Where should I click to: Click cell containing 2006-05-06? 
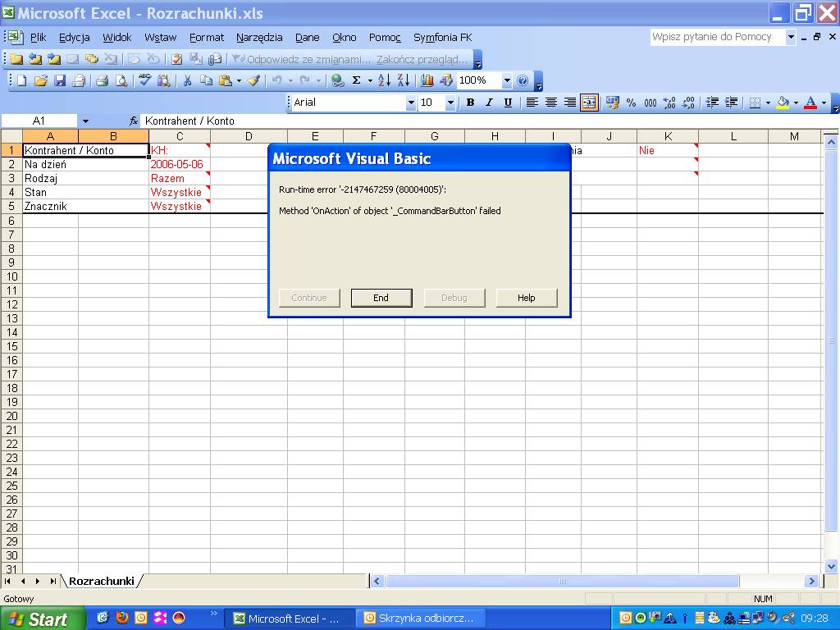pos(179,164)
